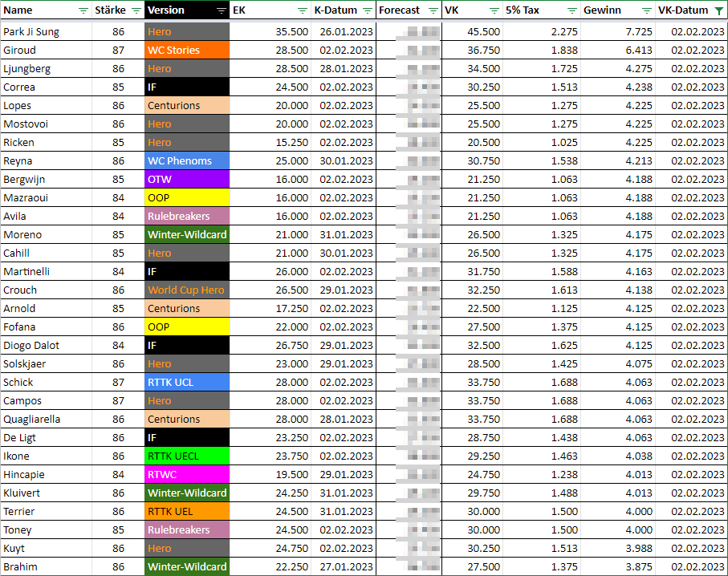The height and width of the screenshot is (576, 728).
Task: Select Giroud's WC Stories version cell
Action: click(187, 50)
